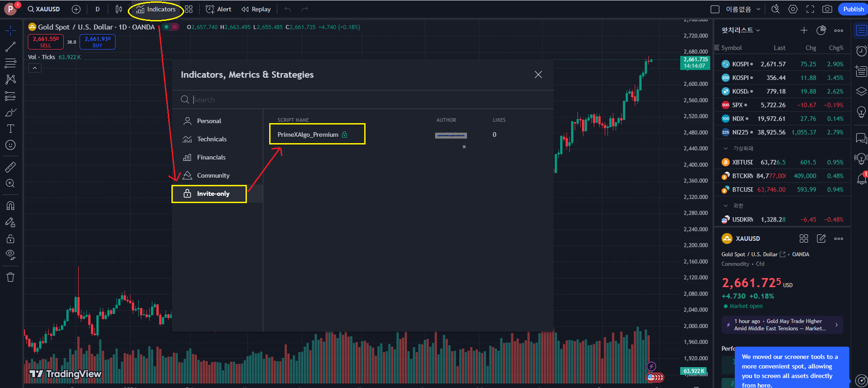868x388 pixels.
Task: Collapse the 가상화폐 watchlist section
Action: [726, 149]
